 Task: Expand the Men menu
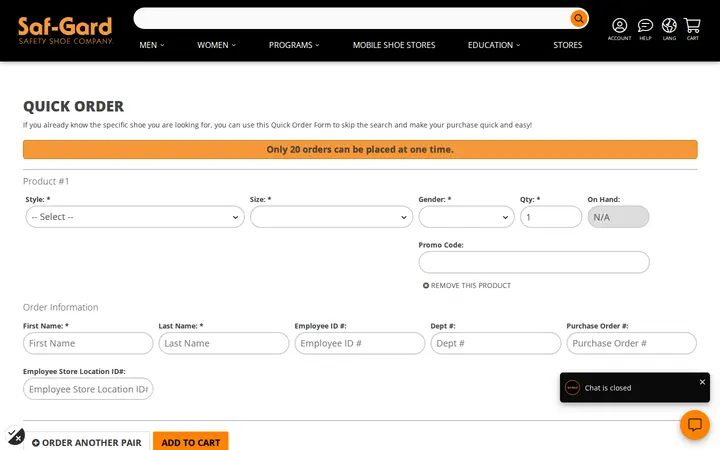pyautogui.click(x=152, y=45)
